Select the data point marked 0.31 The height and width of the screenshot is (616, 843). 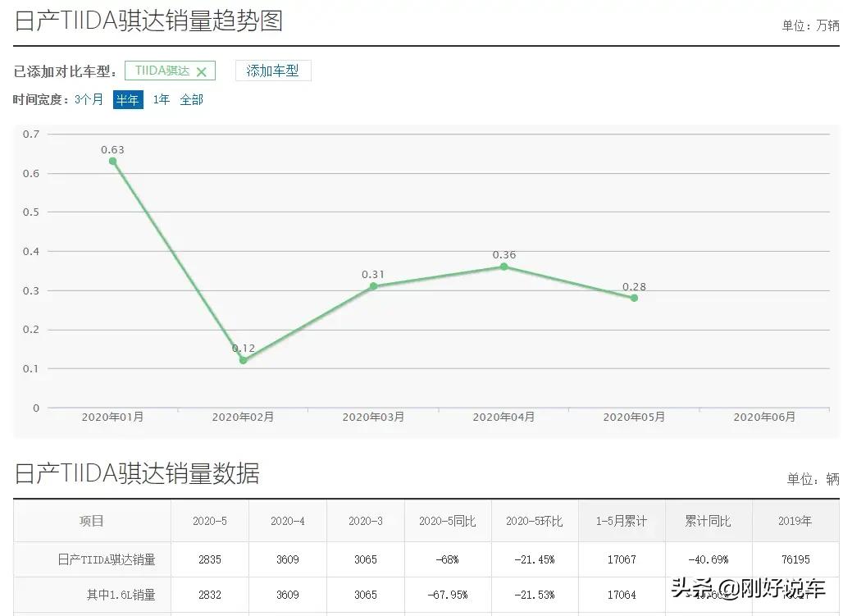click(x=373, y=285)
